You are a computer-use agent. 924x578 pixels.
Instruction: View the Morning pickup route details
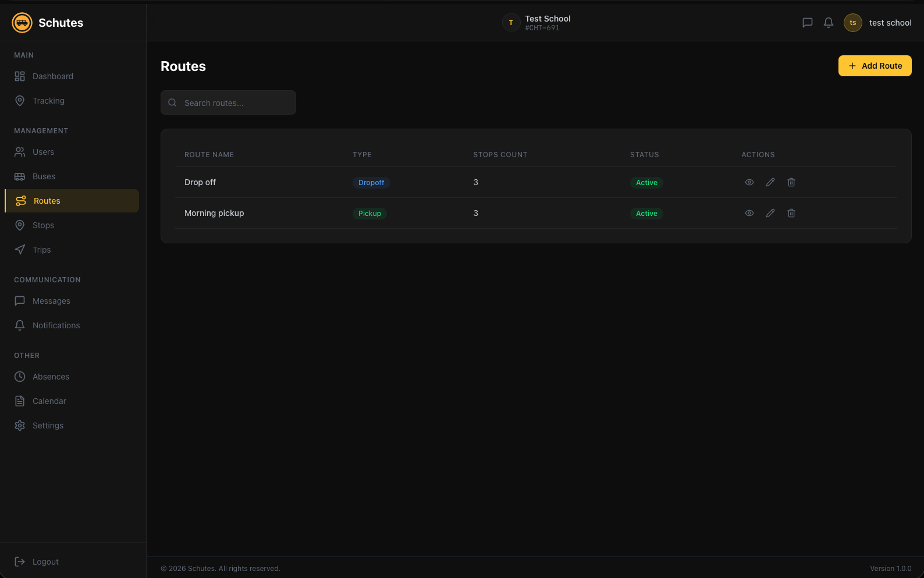pos(749,213)
